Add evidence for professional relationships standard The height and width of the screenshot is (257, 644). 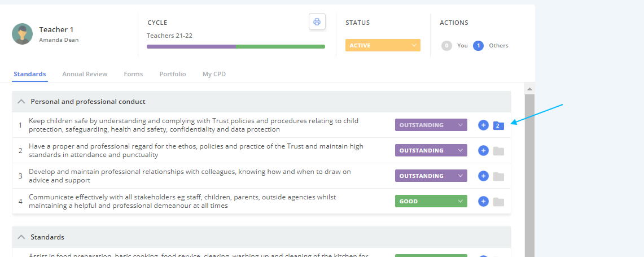click(483, 176)
